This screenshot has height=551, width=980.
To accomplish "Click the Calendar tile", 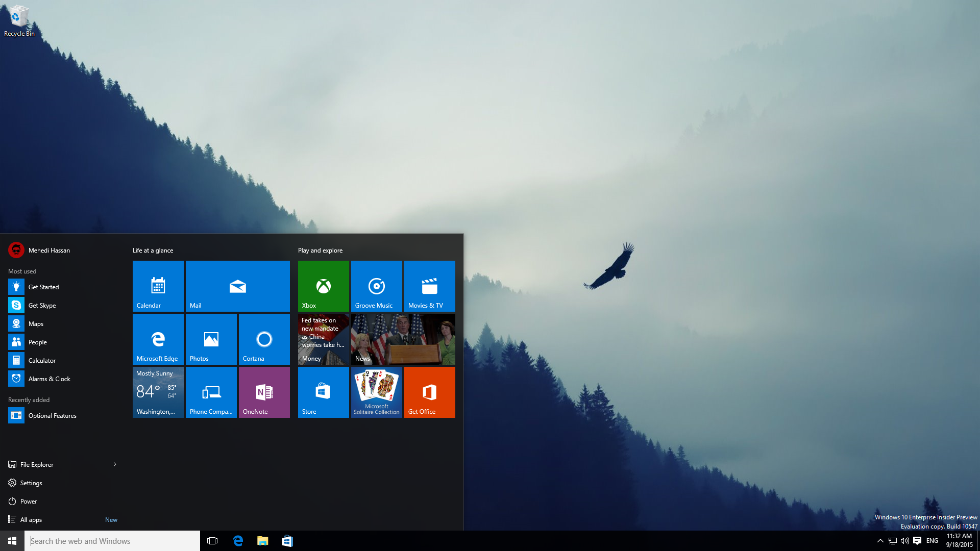I will point(158,286).
